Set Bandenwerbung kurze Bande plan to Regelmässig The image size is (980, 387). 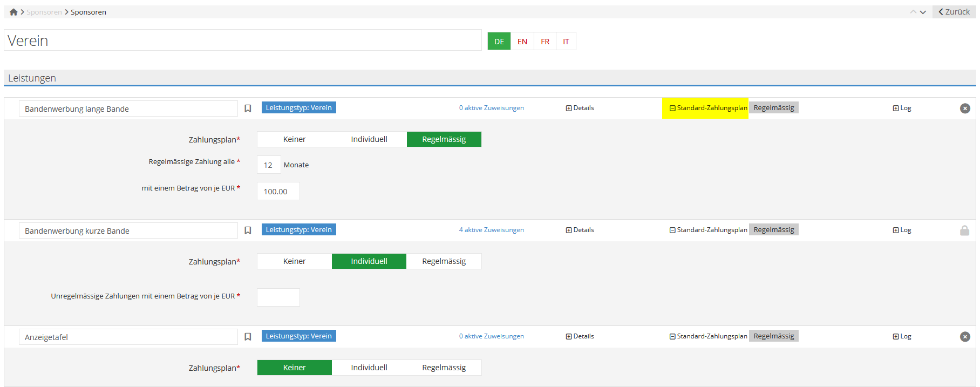[444, 261]
